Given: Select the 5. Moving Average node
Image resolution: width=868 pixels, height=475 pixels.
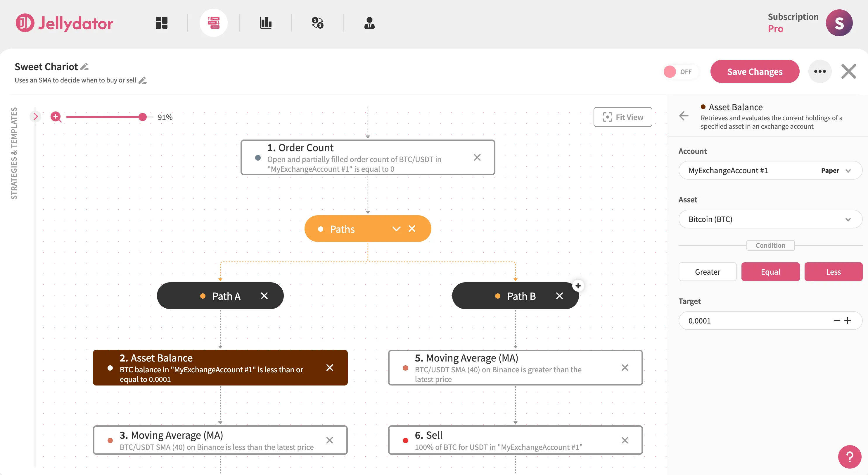Looking at the screenshot, I should pos(515,367).
